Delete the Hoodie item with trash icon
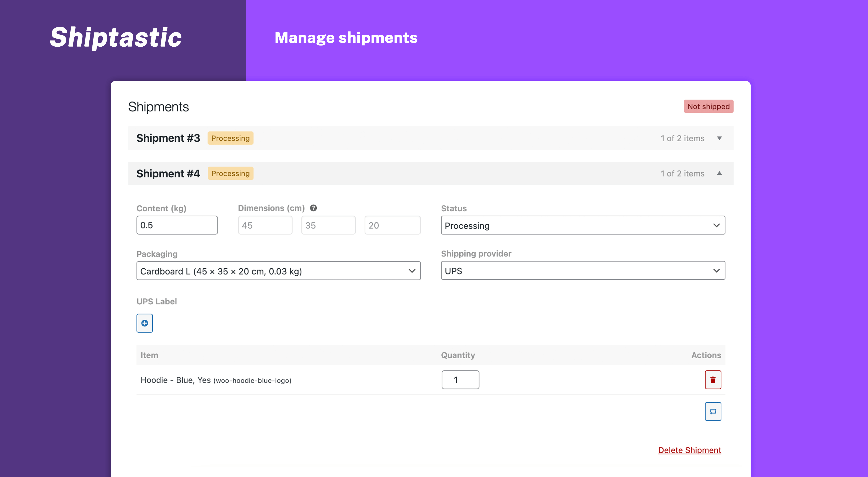 click(713, 380)
